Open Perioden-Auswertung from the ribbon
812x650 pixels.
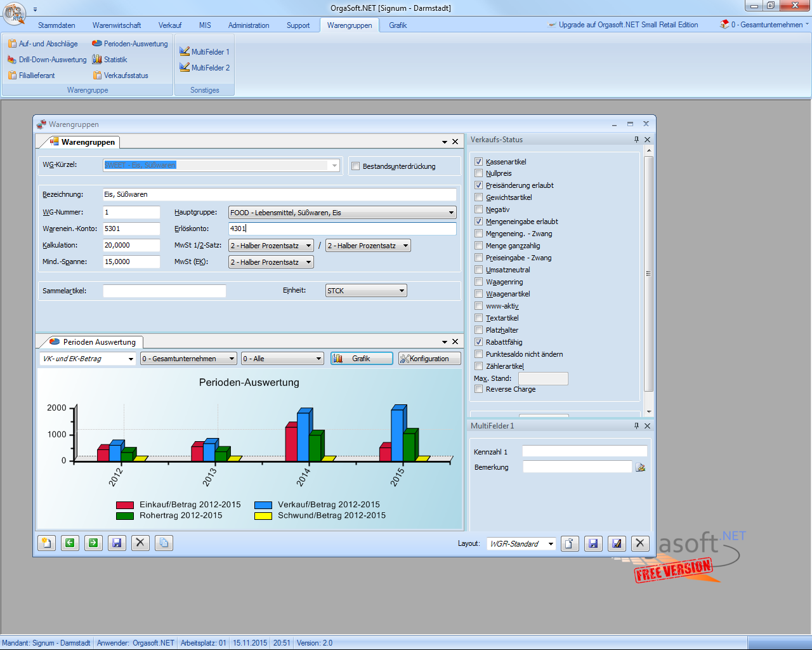coord(130,44)
